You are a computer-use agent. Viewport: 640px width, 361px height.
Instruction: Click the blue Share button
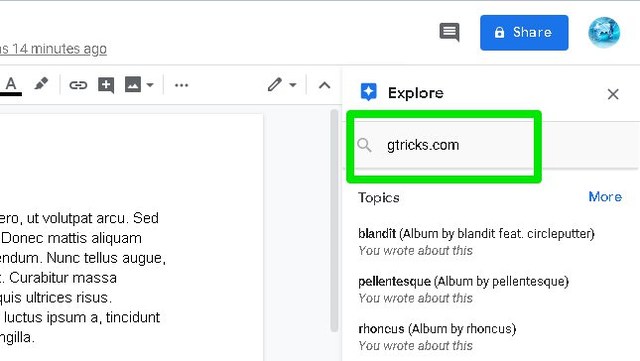[524, 33]
